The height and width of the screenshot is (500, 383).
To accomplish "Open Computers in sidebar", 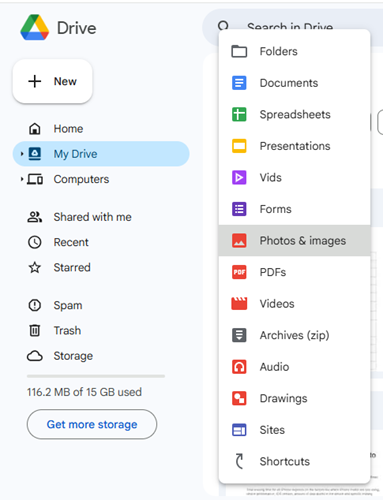I will click(x=101, y=179).
